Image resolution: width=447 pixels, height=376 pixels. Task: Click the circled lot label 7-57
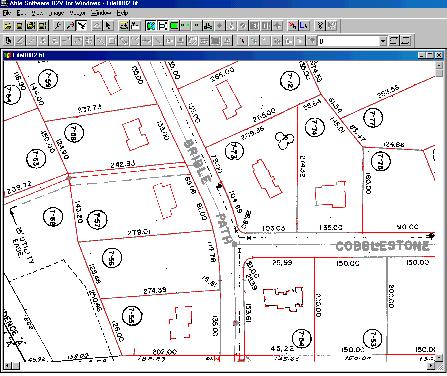[97, 219]
